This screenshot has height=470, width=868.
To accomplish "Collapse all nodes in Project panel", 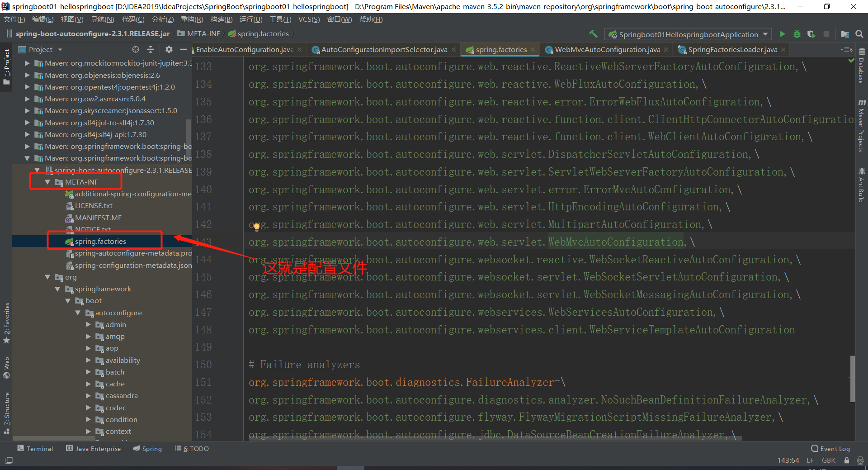I will click(151, 49).
